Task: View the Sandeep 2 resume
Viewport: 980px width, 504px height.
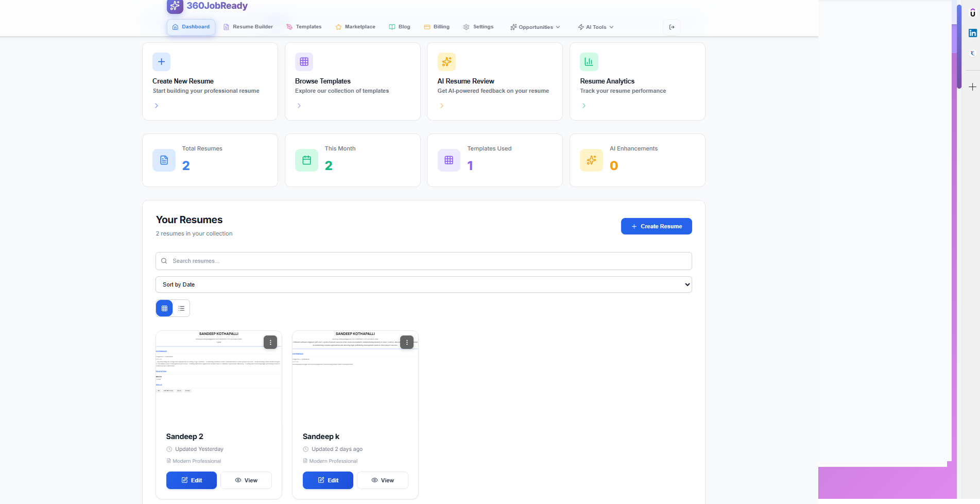Action: tap(246, 480)
